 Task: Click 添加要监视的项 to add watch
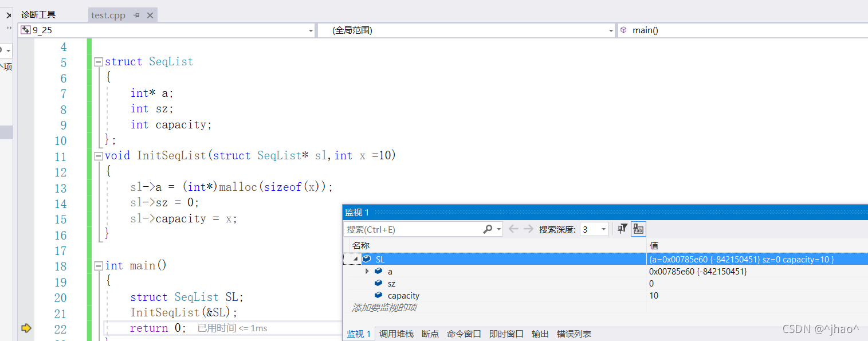point(384,308)
